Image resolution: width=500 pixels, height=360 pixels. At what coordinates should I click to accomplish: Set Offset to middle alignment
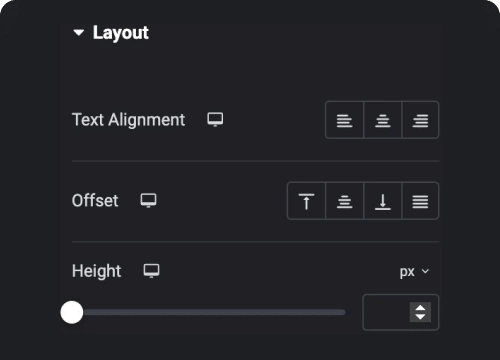344,201
